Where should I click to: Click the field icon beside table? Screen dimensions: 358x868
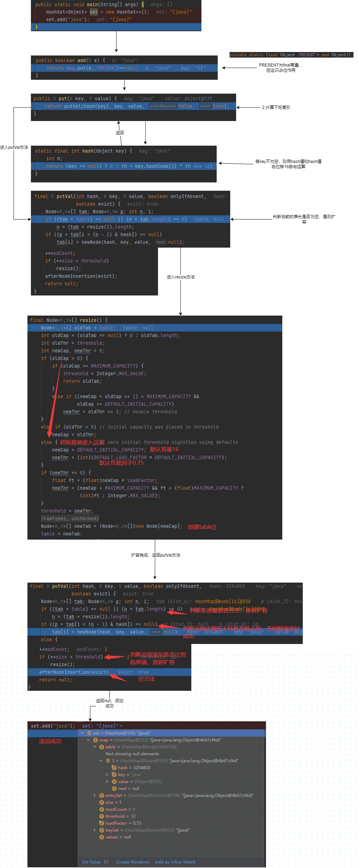tap(102, 747)
